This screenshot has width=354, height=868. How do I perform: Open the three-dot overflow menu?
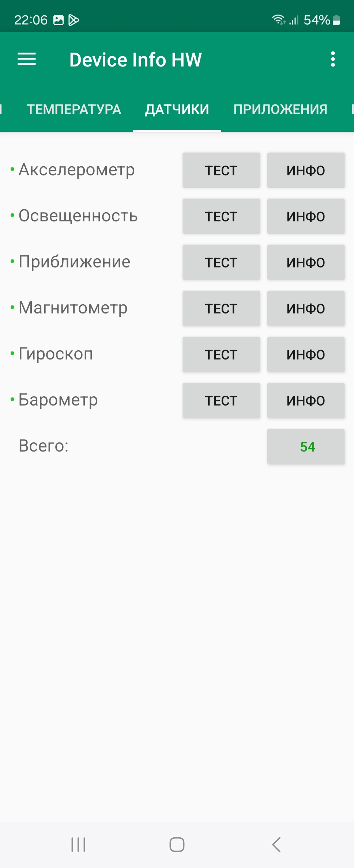click(333, 59)
